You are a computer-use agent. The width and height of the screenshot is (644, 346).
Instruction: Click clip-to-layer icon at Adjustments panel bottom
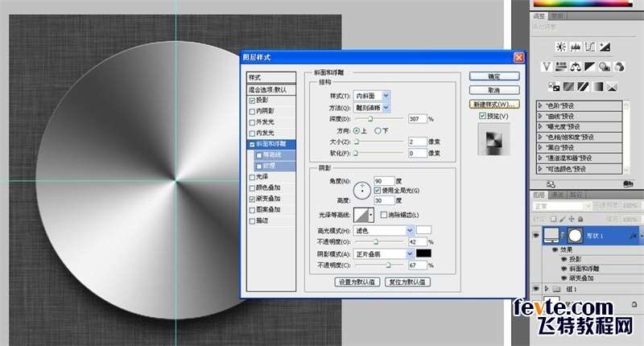[x=628, y=184]
